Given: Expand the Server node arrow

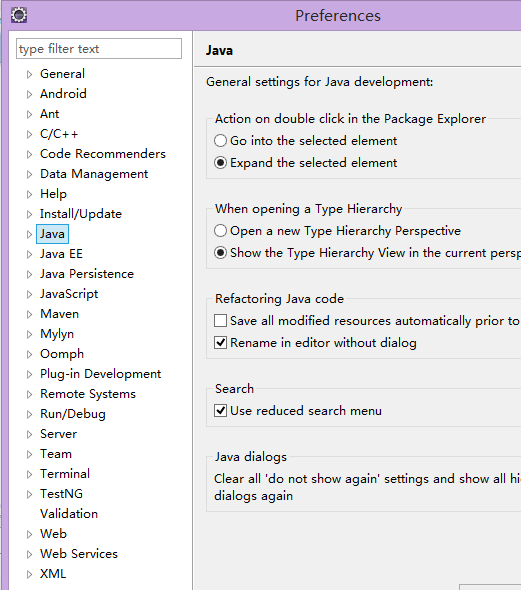Looking at the screenshot, I should [29, 435].
